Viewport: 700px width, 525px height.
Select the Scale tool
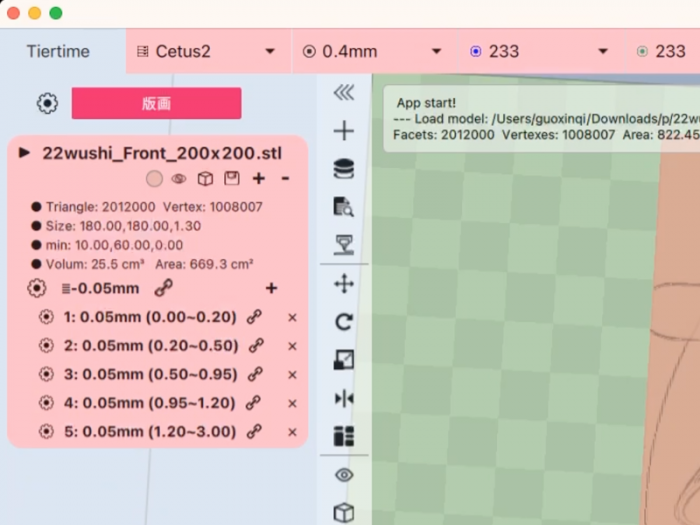(x=344, y=360)
